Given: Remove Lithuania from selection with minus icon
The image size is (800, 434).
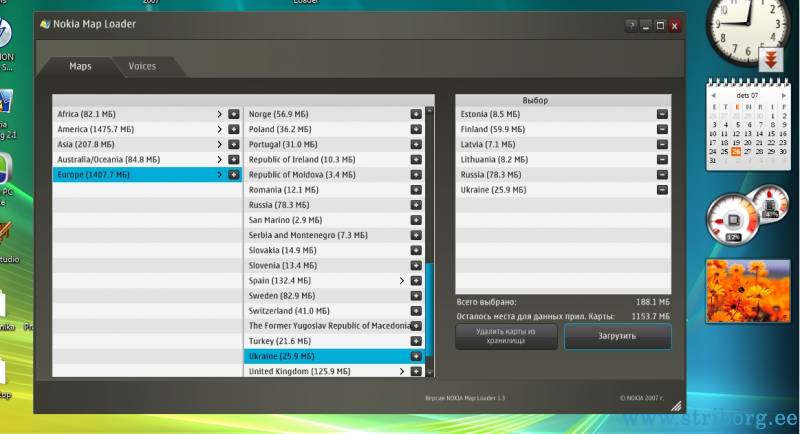Looking at the screenshot, I should (662, 160).
